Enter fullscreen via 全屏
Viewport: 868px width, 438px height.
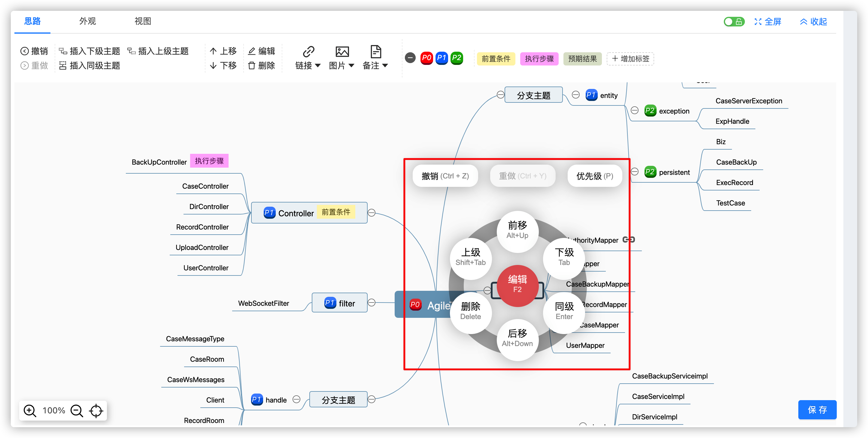pyautogui.click(x=768, y=22)
